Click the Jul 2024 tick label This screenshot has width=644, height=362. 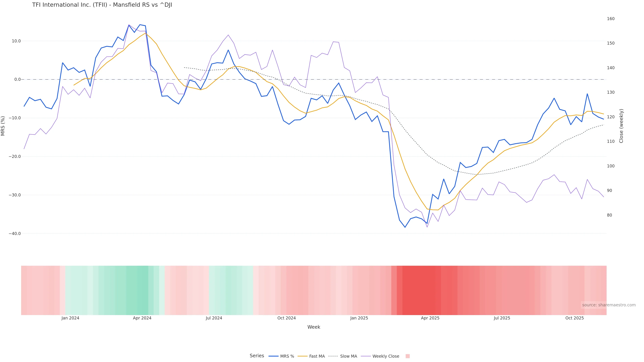tap(214, 318)
